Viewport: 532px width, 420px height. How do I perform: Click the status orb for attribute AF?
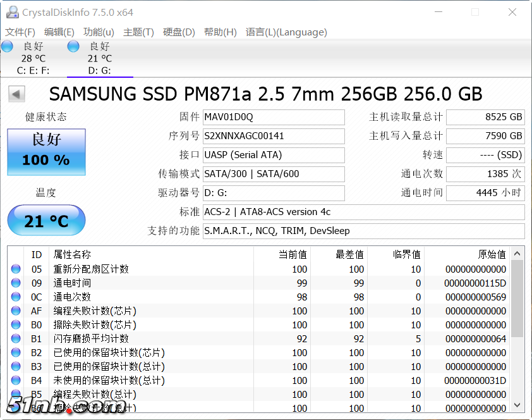16,311
